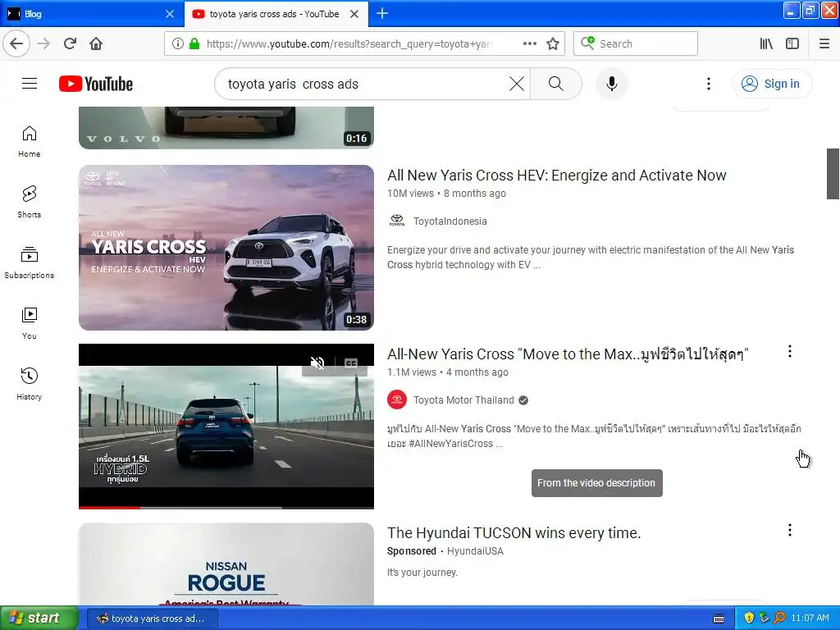Viewport: 840px width, 630px height.
Task: Close the Blog tab
Action: (x=170, y=14)
